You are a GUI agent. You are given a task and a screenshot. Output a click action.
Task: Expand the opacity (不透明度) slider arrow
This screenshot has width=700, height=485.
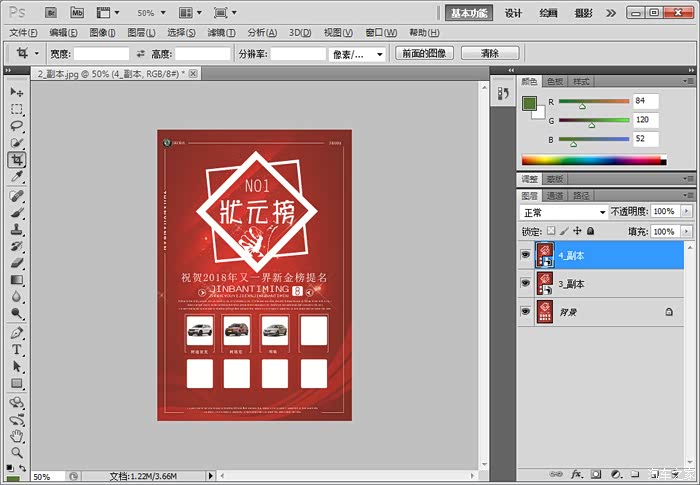pos(686,212)
